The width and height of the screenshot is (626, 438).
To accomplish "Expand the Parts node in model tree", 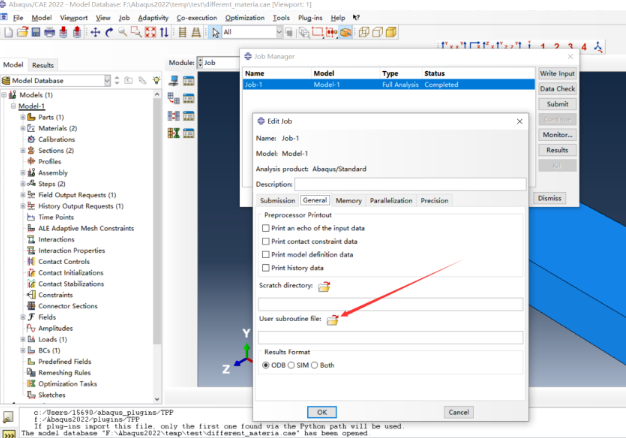I will (x=23, y=117).
